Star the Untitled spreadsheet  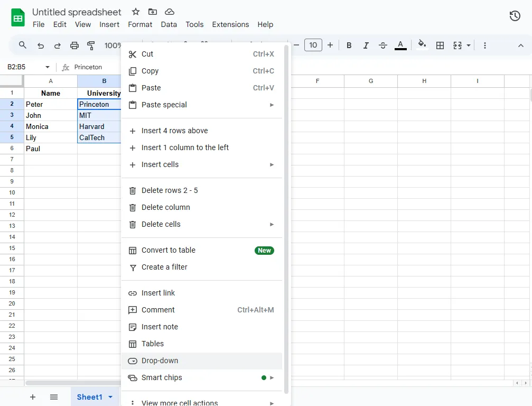pyautogui.click(x=136, y=12)
